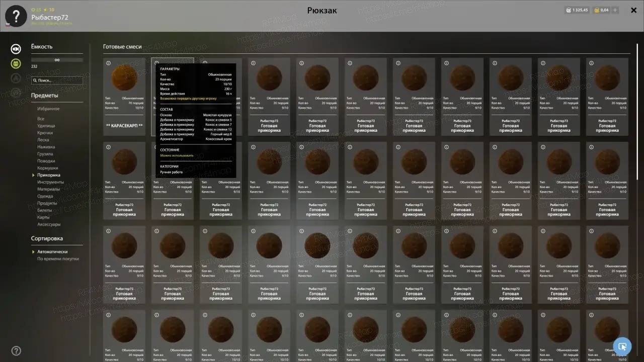
Task: Select the Удилища category
Action: 46,126
